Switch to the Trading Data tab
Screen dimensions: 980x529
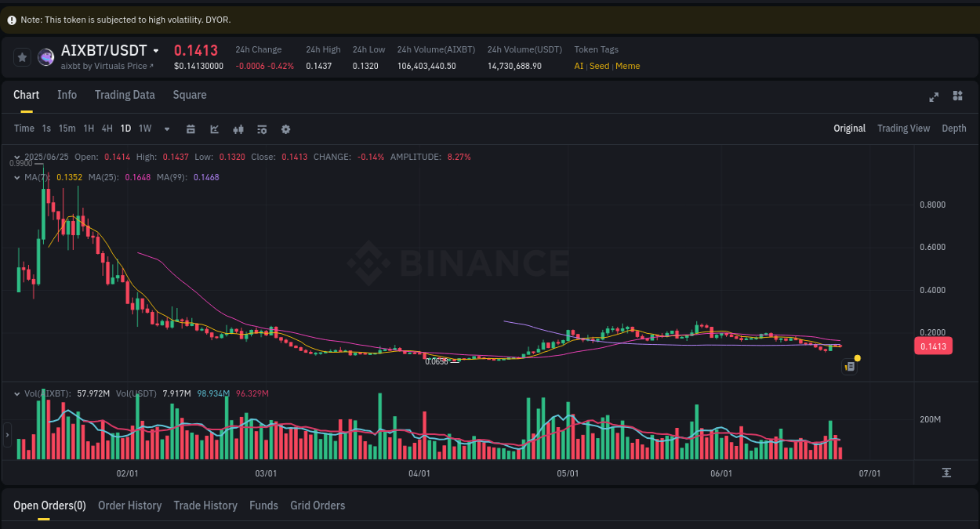[x=125, y=95]
